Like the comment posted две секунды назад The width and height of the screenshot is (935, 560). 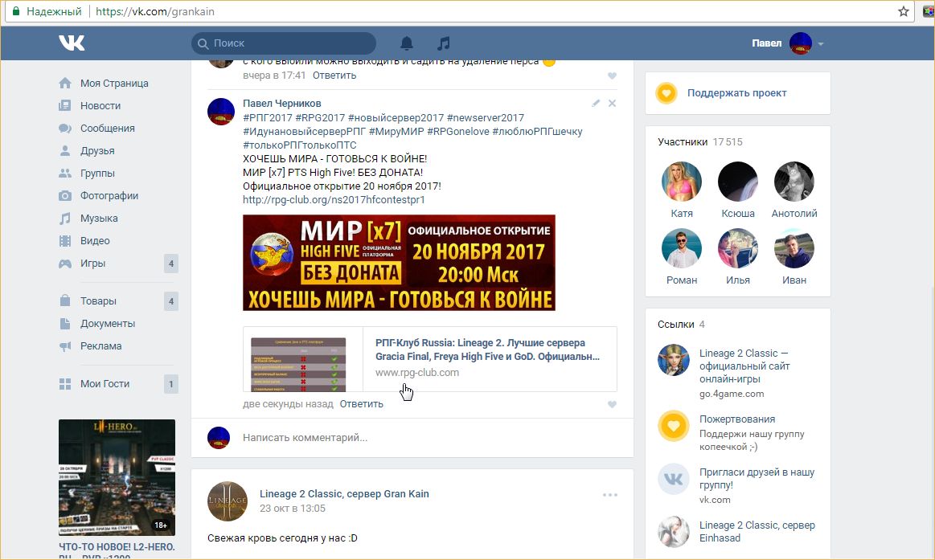point(612,404)
